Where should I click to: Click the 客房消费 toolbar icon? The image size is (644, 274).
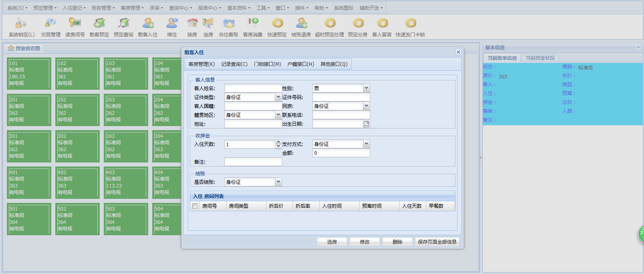253,23
